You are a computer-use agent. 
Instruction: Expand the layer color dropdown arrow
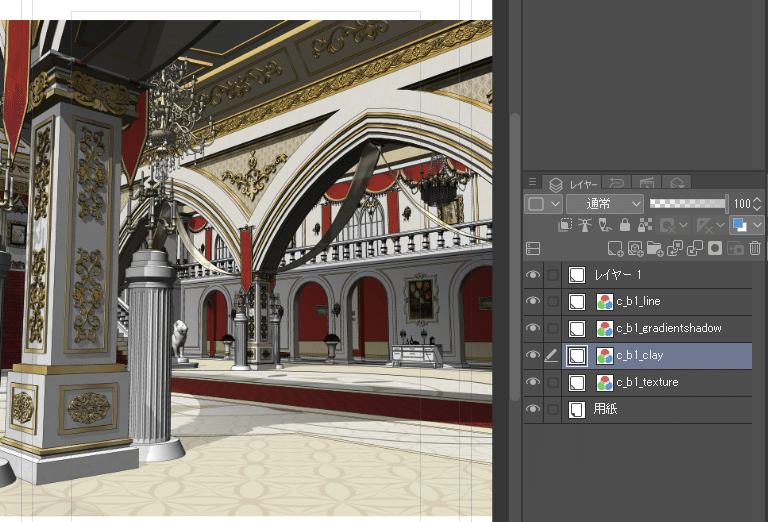(x=757, y=225)
